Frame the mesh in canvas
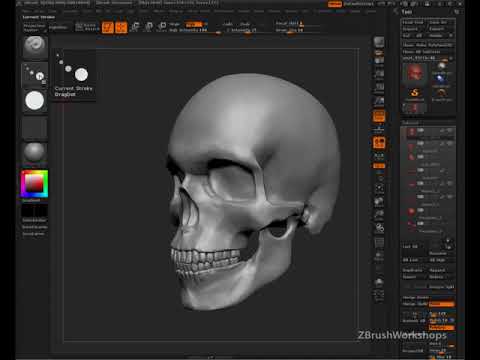The width and height of the screenshot is (480, 360). pyautogui.click(x=379, y=189)
